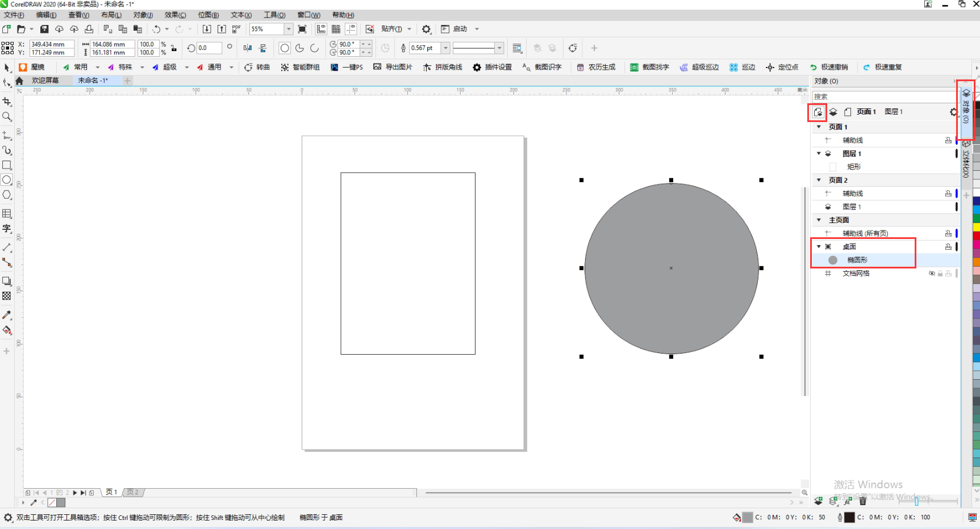Pick the yellow swatch in color palette
The width and height of the screenshot is (980, 529).
tap(976, 226)
